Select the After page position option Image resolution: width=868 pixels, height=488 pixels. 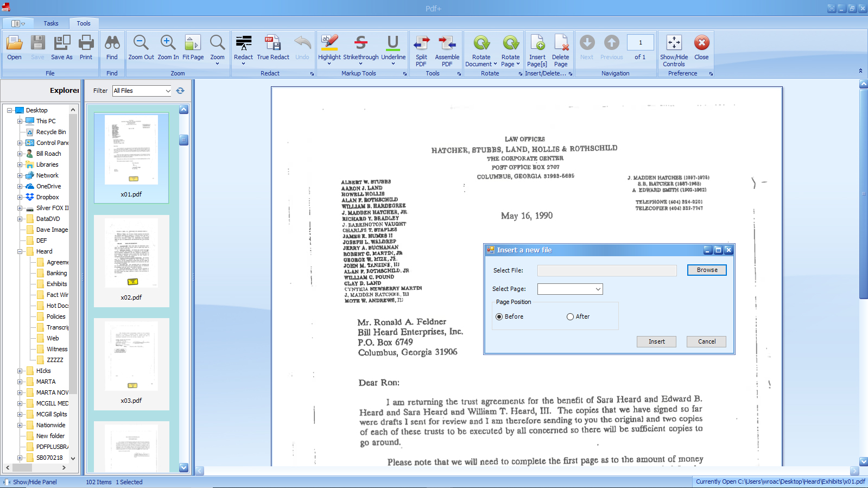[x=570, y=316]
